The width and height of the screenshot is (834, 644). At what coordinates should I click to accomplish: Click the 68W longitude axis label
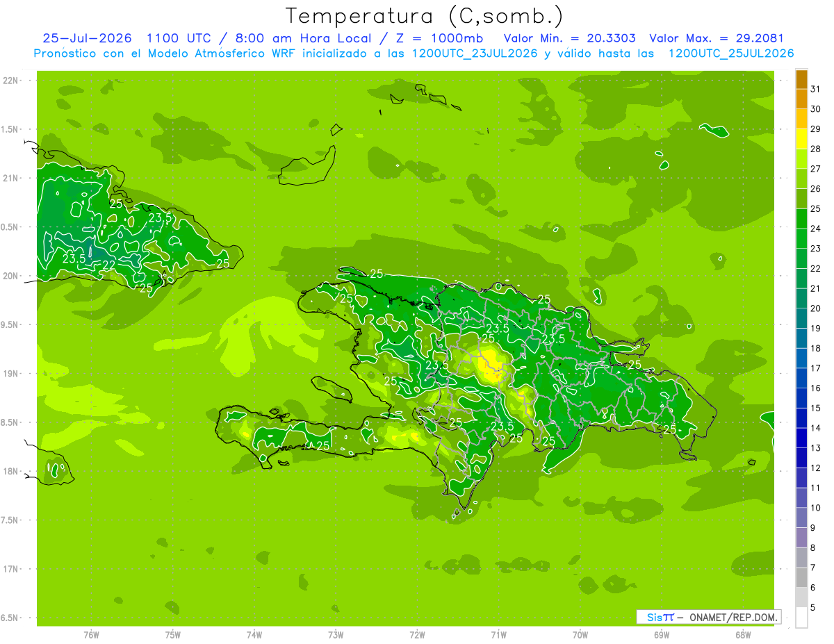tap(743, 635)
